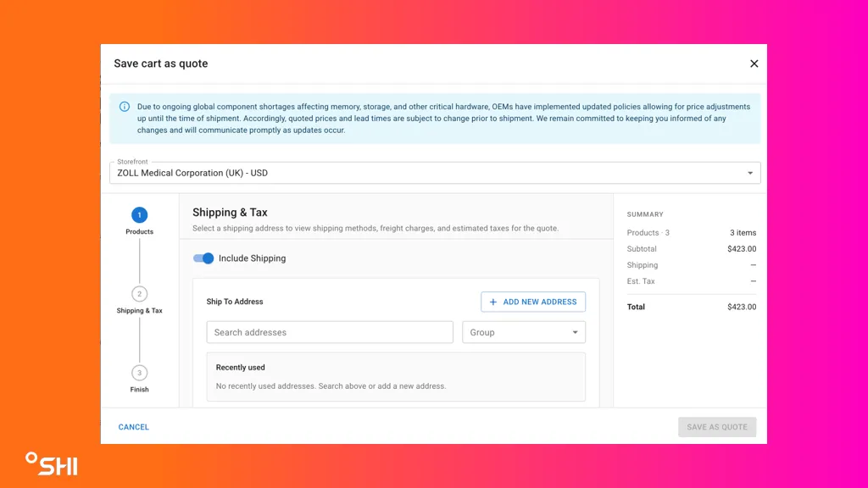Screen dimensions: 868x488
Task: Click the 'Shipping' summary row label
Action: point(643,265)
